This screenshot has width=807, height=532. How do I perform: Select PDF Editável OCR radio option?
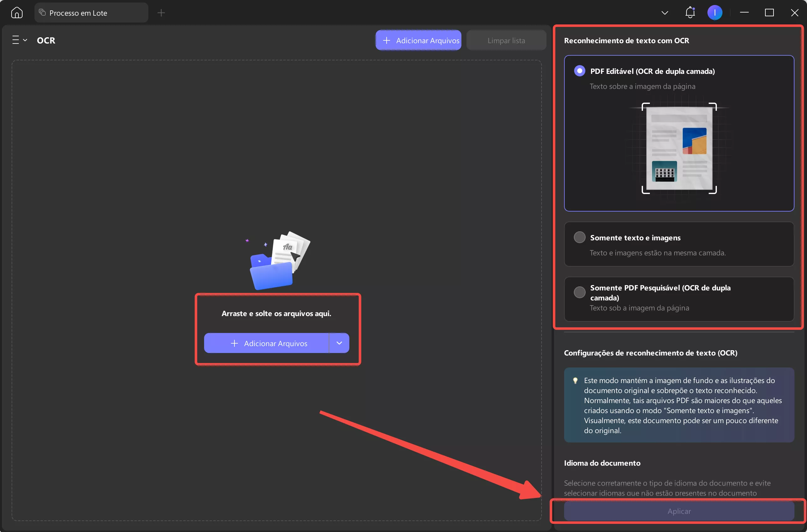click(579, 71)
